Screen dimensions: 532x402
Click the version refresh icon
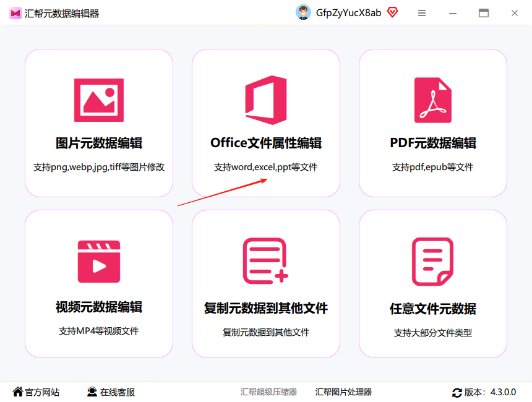pos(457,393)
